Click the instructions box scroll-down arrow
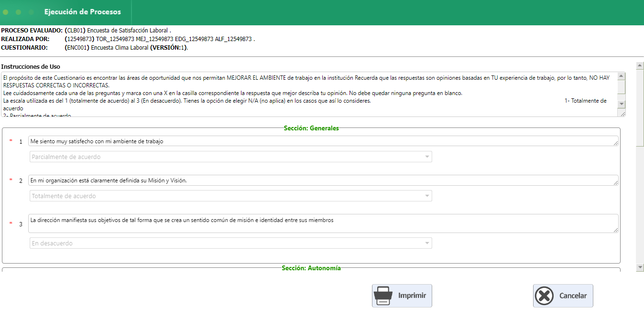Image resolution: width=644 pixels, height=318 pixels. 622,104
